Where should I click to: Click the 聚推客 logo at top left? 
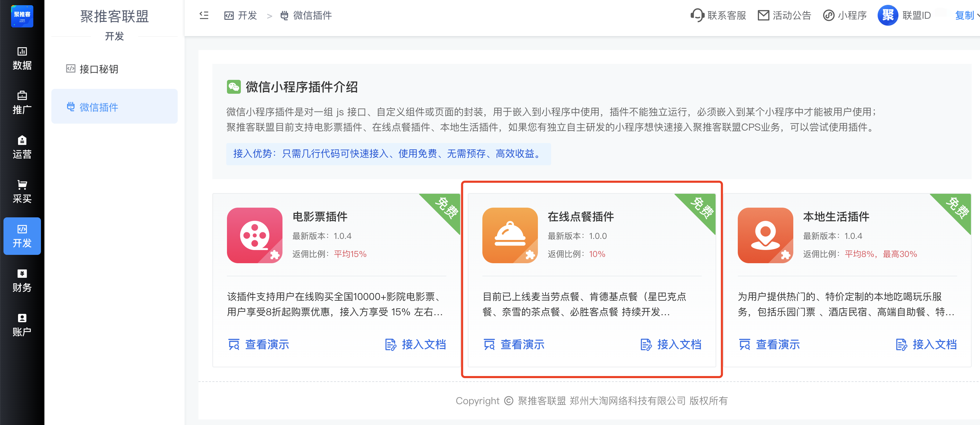click(x=22, y=16)
